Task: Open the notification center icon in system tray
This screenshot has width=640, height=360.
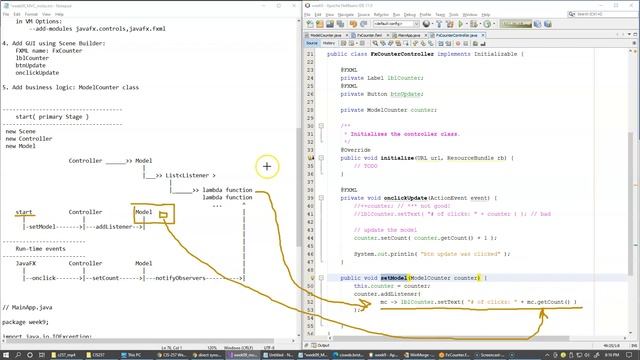Action: point(629,355)
